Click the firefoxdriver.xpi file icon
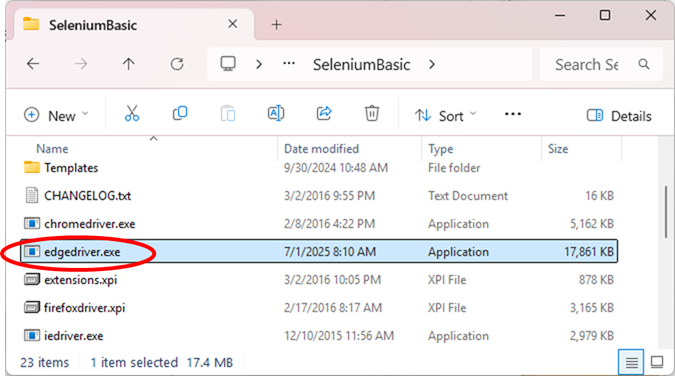Viewport: 675px width, 376px height. tap(32, 308)
